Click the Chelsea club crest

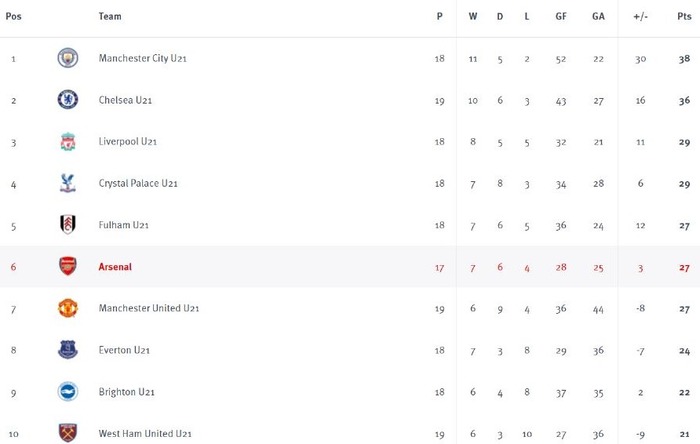point(68,100)
